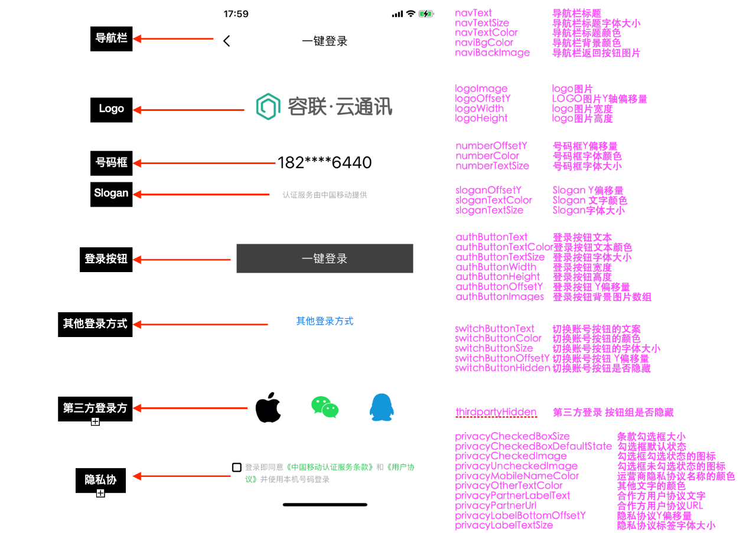Open the 《用户协议》 green link
Image resolution: width=756 pixels, height=533 pixels.
[x=400, y=467]
